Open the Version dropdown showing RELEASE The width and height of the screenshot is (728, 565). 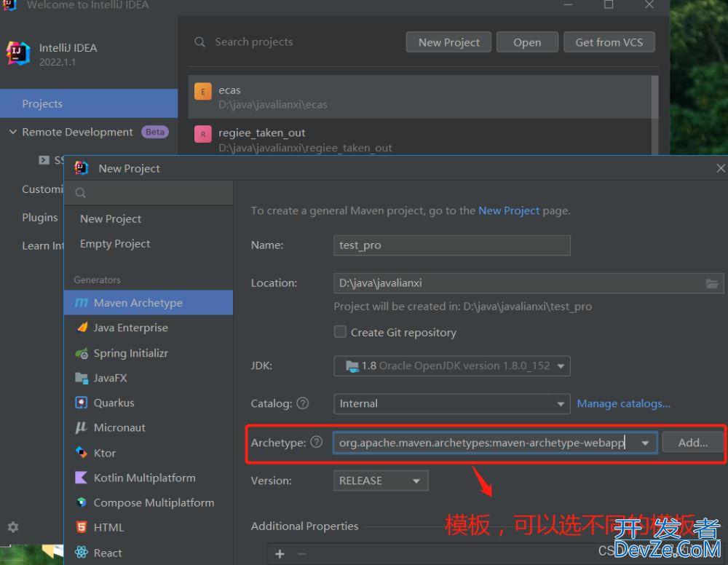point(381,481)
